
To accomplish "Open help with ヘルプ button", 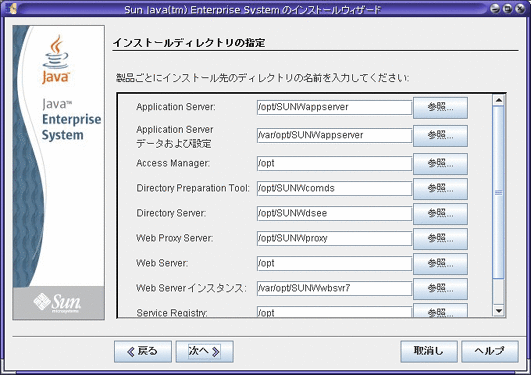I will click(x=490, y=352).
